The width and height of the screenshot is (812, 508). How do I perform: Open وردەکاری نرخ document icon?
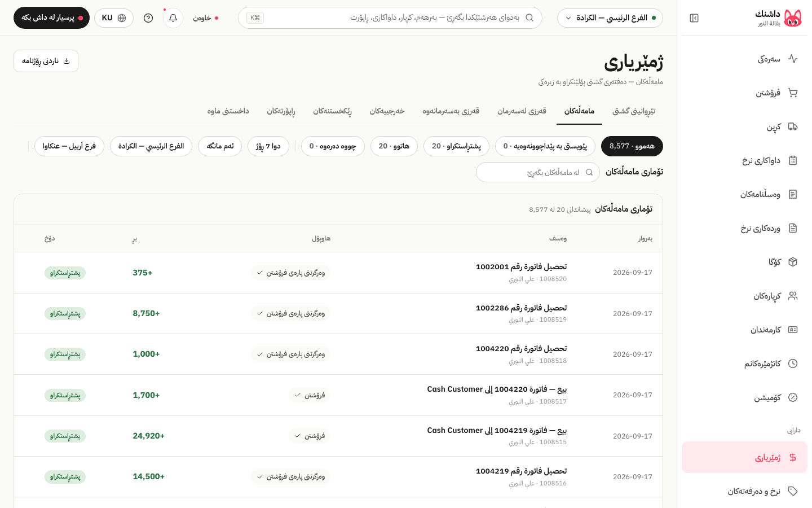coord(793,228)
